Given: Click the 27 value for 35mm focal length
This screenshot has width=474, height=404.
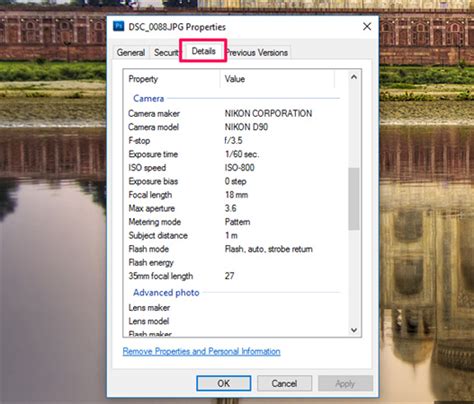Looking at the screenshot, I should pos(229,276).
